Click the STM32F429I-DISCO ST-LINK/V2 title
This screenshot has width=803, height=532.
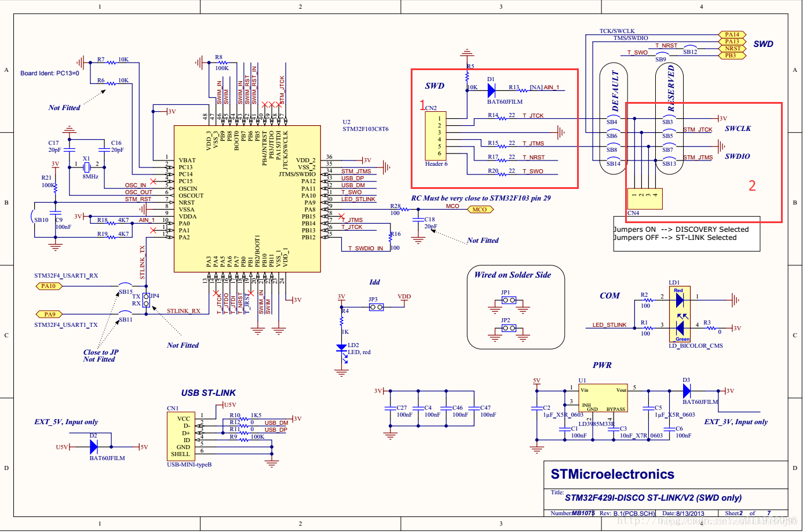(653, 498)
